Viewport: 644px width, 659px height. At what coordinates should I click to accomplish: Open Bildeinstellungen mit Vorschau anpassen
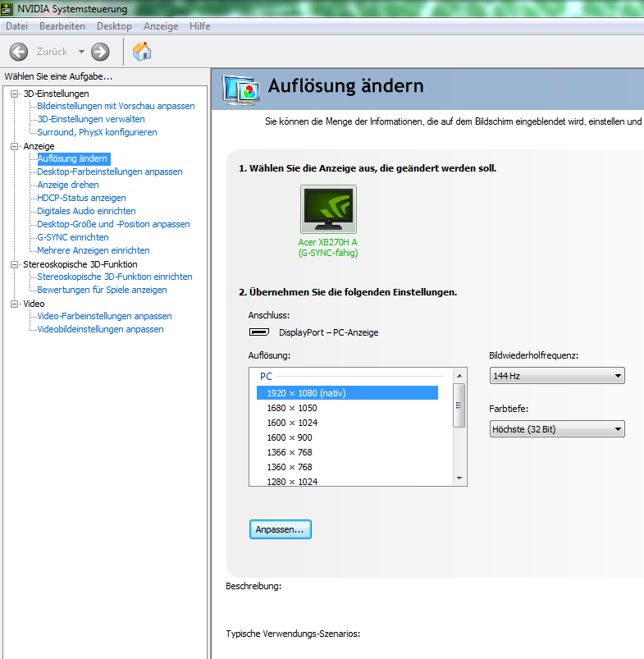tap(116, 106)
